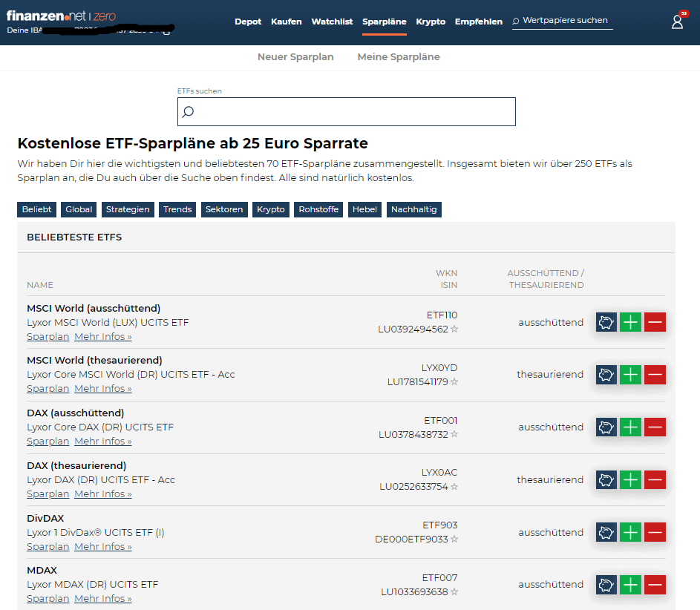Star ISIN DE000ETF9033 as favorite

pyautogui.click(x=454, y=539)
